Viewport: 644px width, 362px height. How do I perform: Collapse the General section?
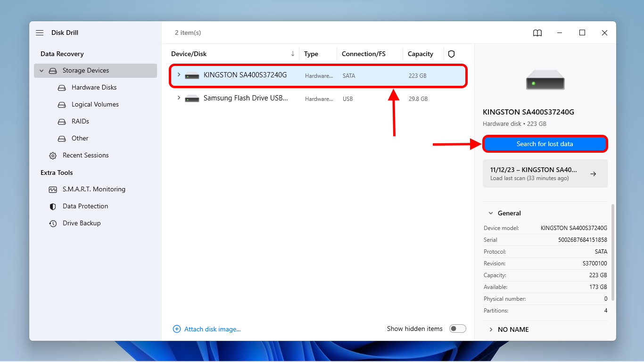[x=491, y=213]
